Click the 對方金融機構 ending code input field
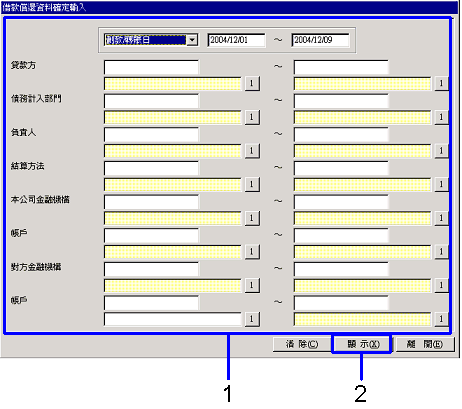This screenshot has width=462, height=409. point(341,269)
